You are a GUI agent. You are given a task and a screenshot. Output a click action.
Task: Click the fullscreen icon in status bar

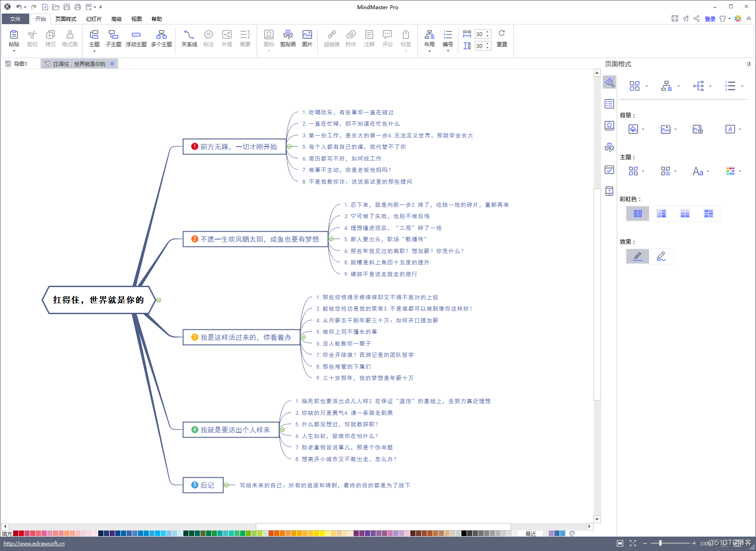pyautogui.click(x=633, y=543)
